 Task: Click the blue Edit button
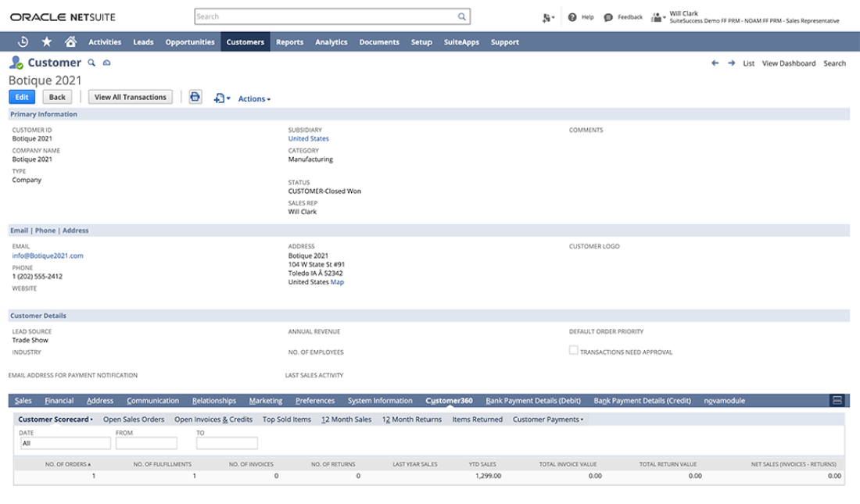tap(22, 97)
